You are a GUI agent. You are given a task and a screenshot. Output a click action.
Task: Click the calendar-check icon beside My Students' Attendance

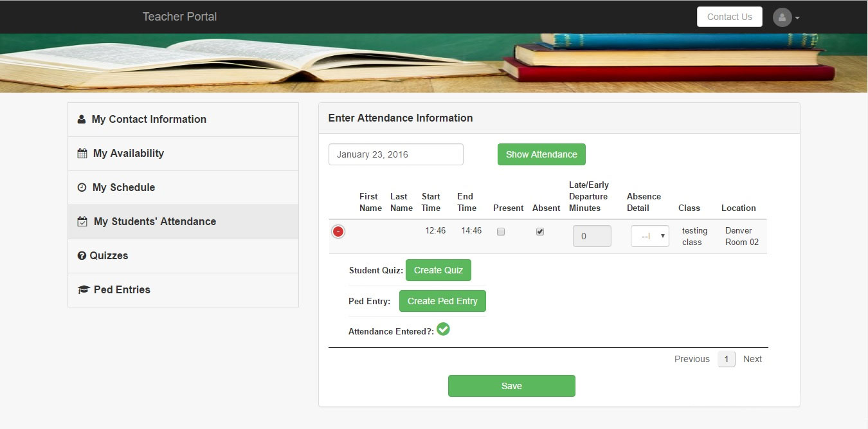tap(82, 222)
